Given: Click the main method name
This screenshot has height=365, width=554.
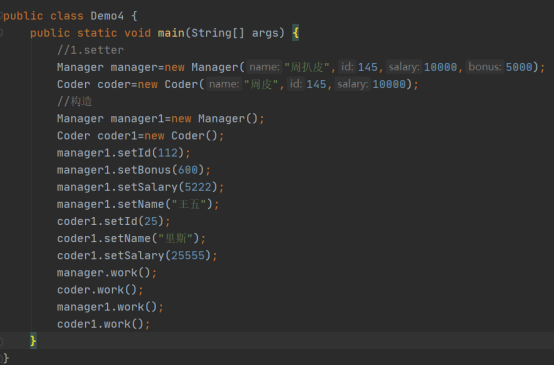Looking at the screenshot, I should (171, 33).
